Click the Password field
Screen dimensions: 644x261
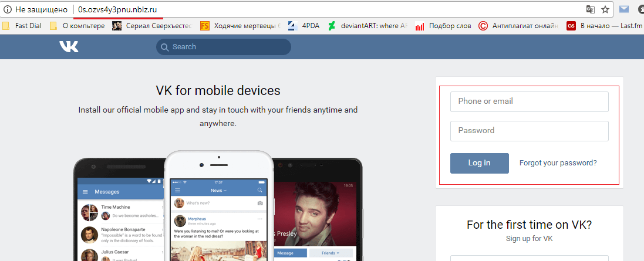click(x=530, y=131)
